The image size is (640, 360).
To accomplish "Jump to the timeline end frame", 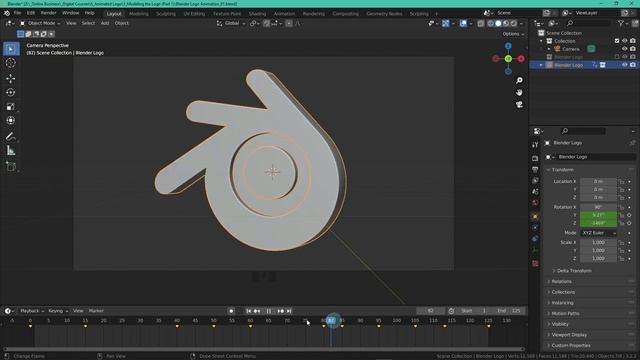I will (289, 311).
